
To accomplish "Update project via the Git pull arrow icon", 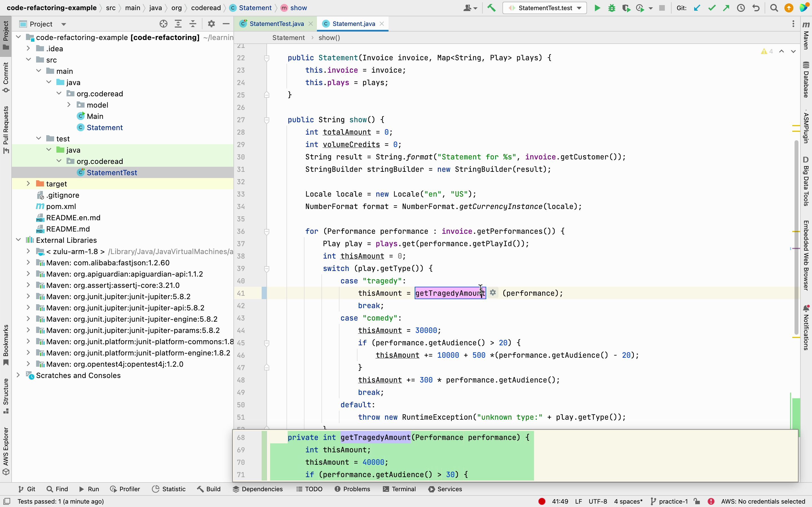I will coord(697,8).
